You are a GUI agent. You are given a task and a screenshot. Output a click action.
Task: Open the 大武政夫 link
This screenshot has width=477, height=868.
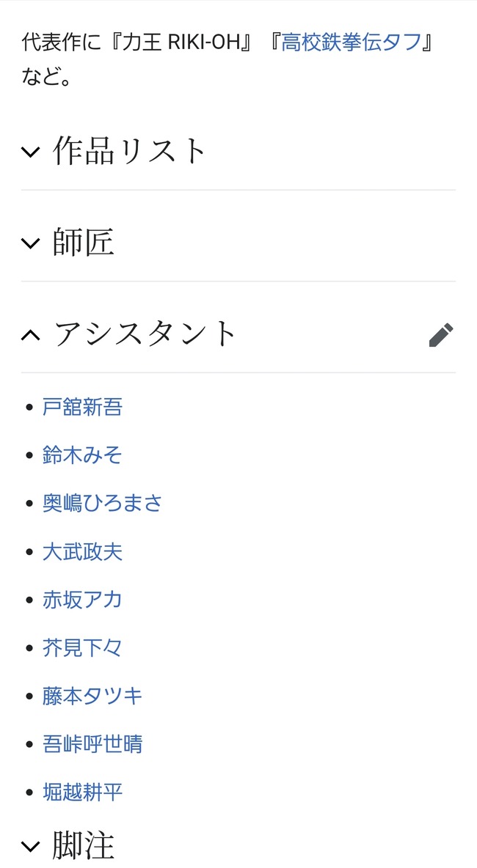pyautogui.click(x=82, y=551)
